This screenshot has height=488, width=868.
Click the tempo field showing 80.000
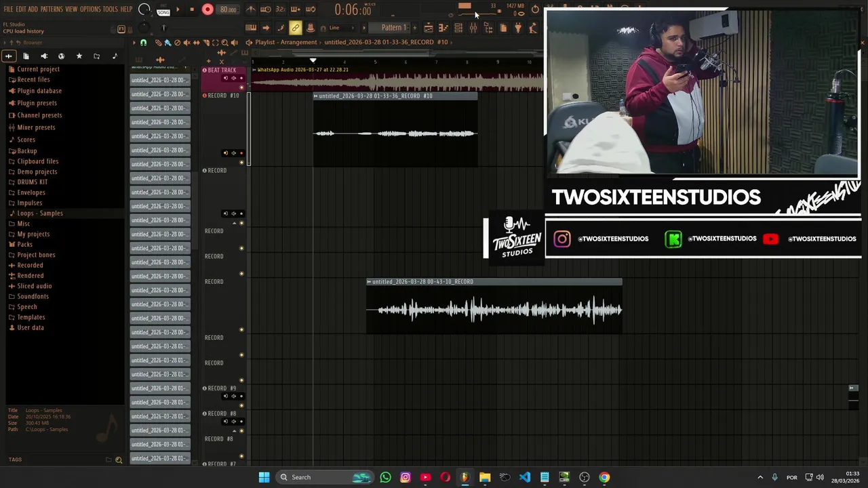(228, 9)
